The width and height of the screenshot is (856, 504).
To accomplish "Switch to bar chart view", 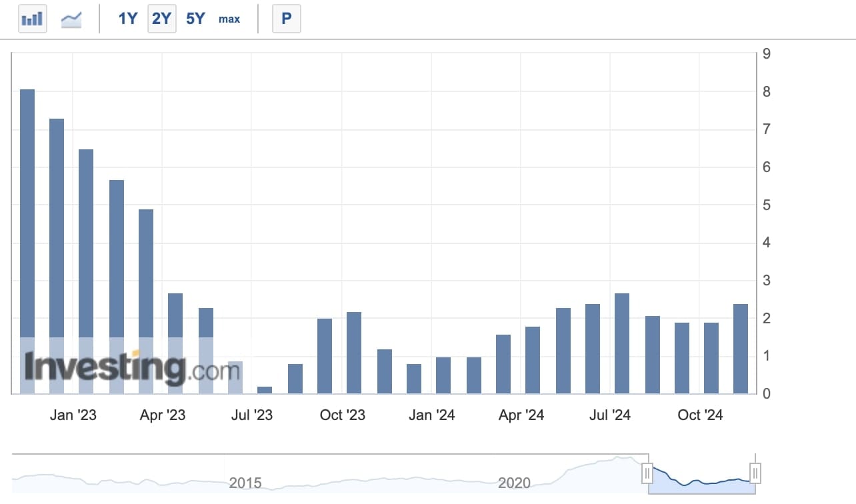I will point(32,18).
